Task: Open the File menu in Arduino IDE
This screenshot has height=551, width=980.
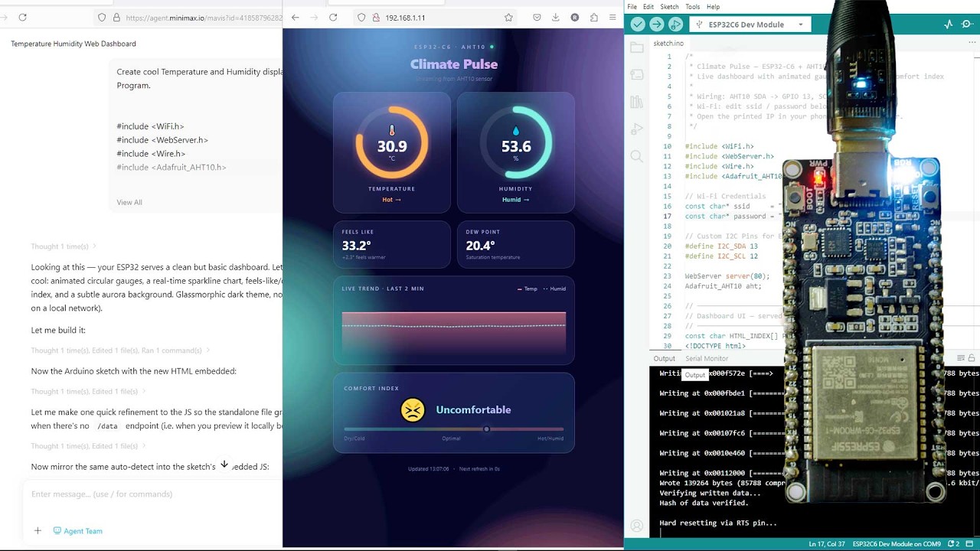Action: (632, 7)
